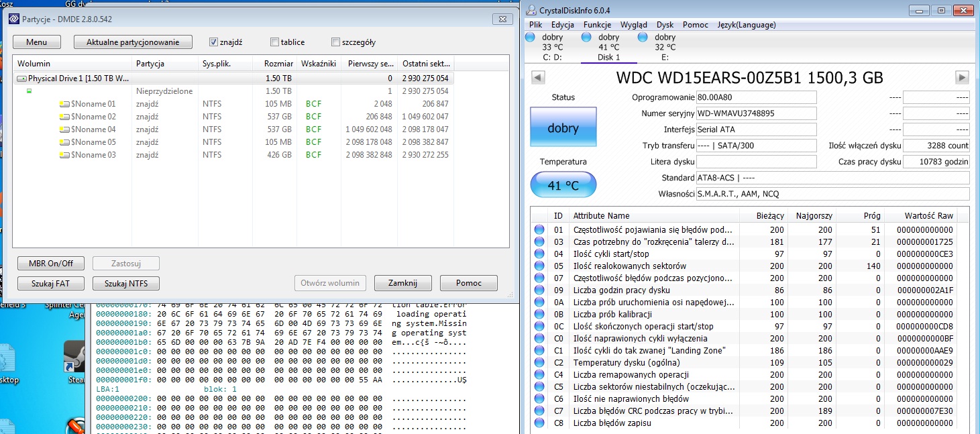Click the Oprogramowanie field 80.00A80
The image size is (980, 434).
(x=757, y=97)
